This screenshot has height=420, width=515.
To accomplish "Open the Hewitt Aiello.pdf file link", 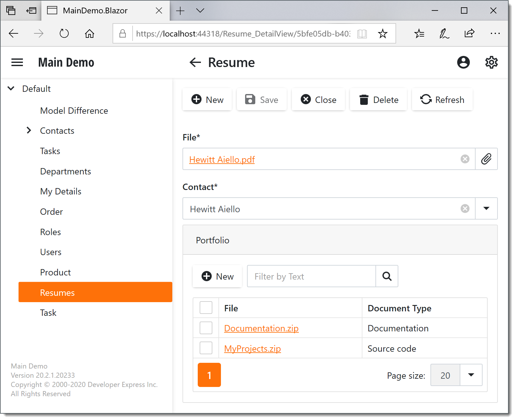I will tap(222, 159).
